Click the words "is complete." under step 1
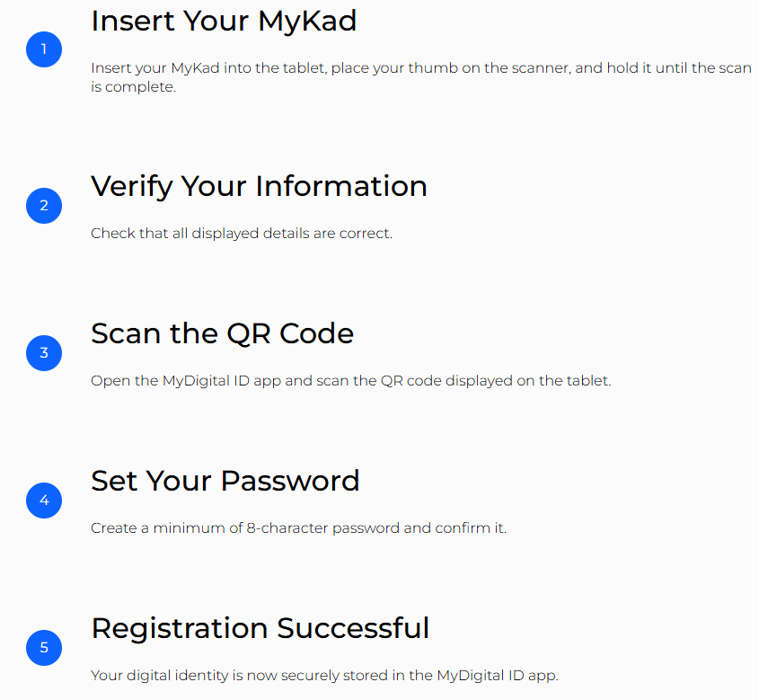This screenshot has width=759, height=700. pos(132,88)
